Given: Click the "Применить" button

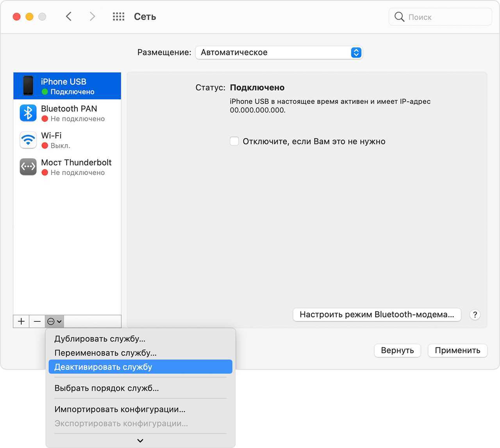Looking at the screenshot, I should (x=457, y=350).
